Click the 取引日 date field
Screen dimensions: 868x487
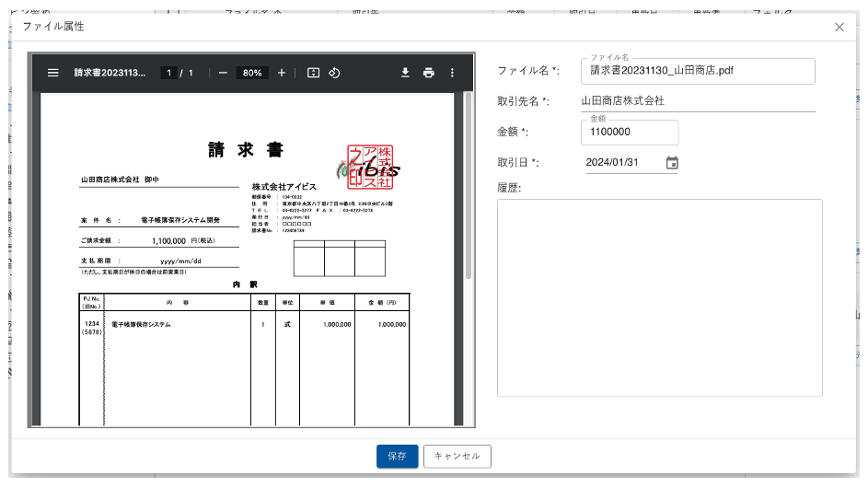tap(622, 163)
